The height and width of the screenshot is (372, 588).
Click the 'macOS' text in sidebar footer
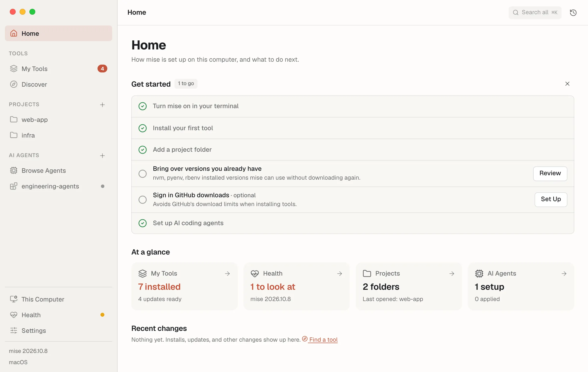pos(18,362)
